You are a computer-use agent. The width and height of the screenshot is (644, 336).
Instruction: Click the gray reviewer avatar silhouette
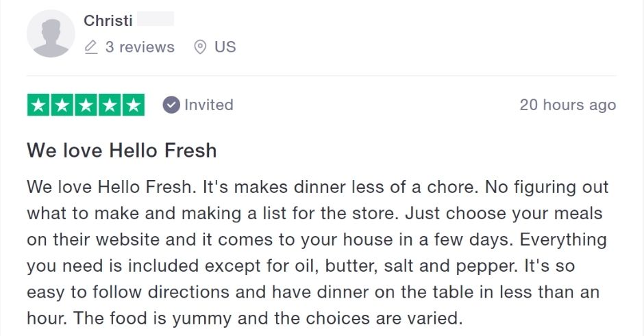click(51, 34)
